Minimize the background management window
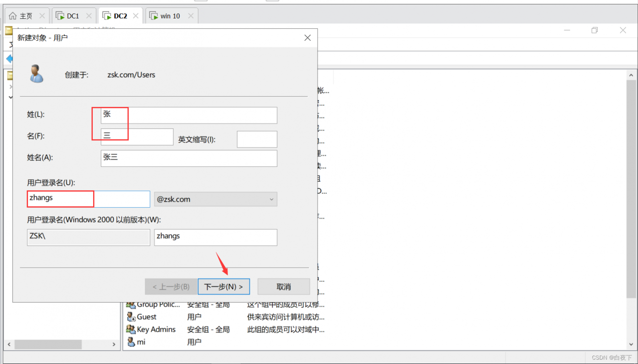The height and width of the screenshot is (364, 638). (567, 30)
